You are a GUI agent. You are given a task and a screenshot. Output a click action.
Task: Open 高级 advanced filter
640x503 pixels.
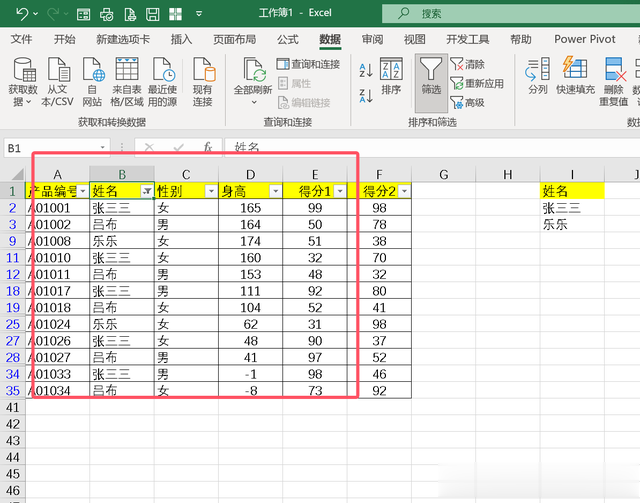click(x=467, y=102)
